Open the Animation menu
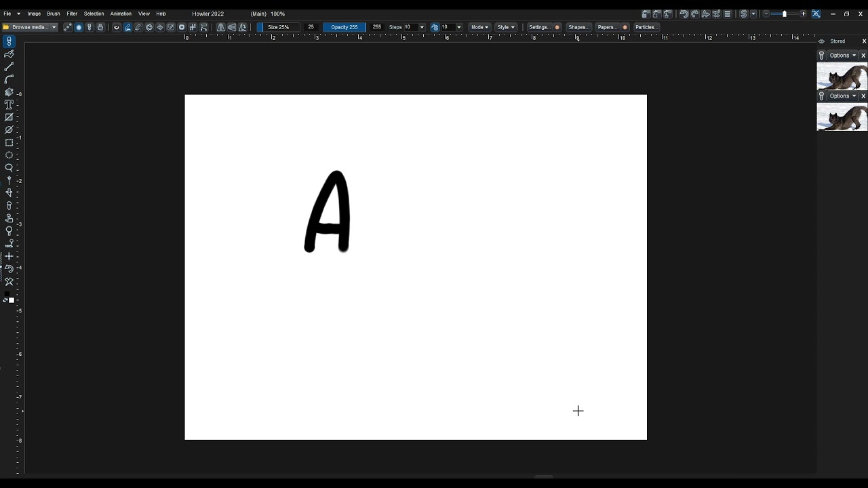Viewport: 868px width, 488px height. point(121,14)
